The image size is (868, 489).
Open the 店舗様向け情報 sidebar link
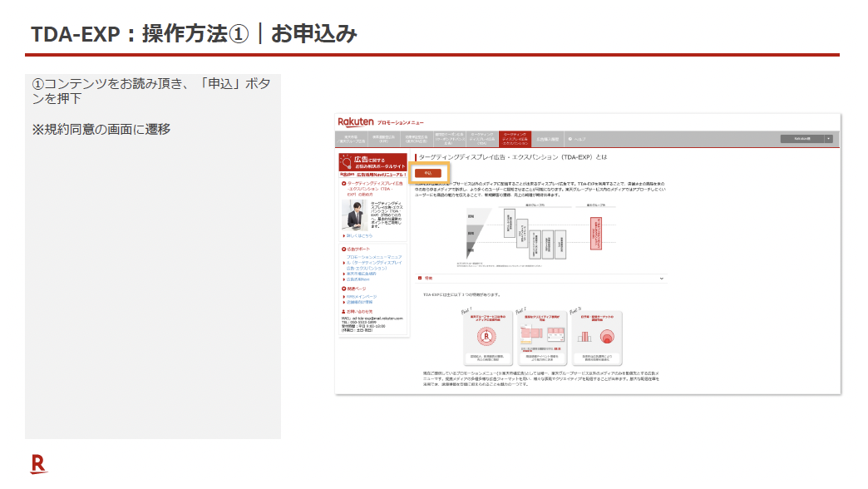[359, 303]
